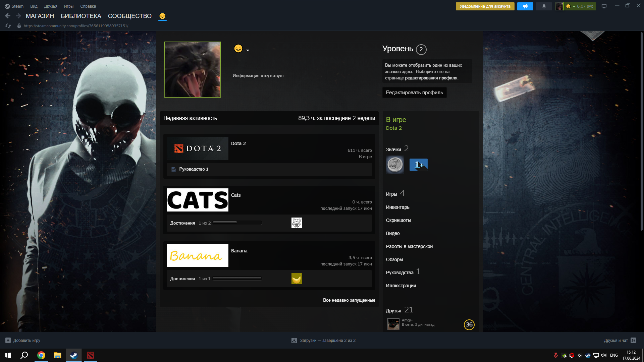The image size is (644, 362).
Task: View the Cats achievement cat icon
Action: pyautogui.click(x=297, y=223)
